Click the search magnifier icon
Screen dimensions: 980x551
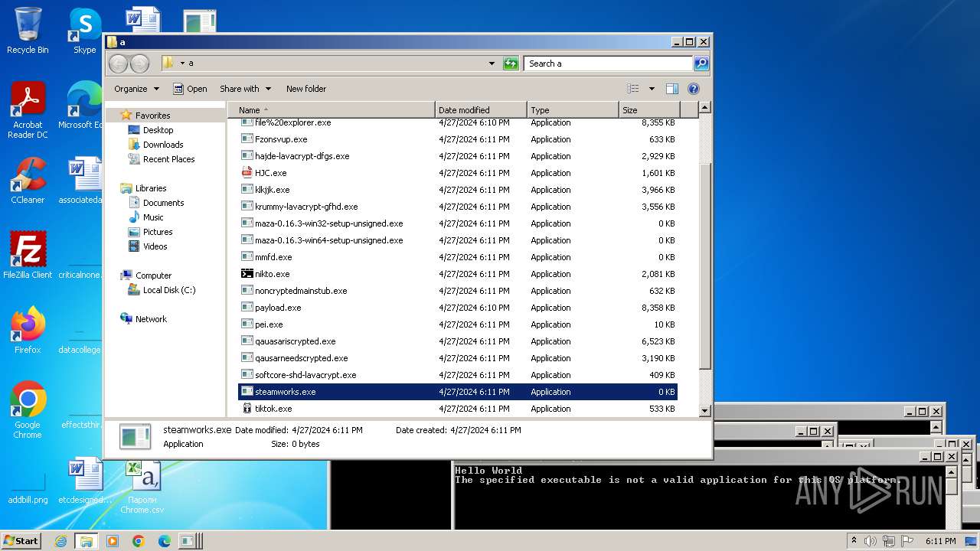pos(701,64)
